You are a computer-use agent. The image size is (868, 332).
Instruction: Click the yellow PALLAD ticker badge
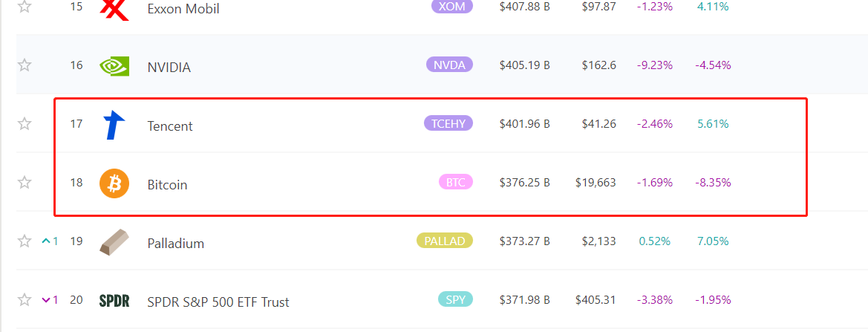[445, 241]
